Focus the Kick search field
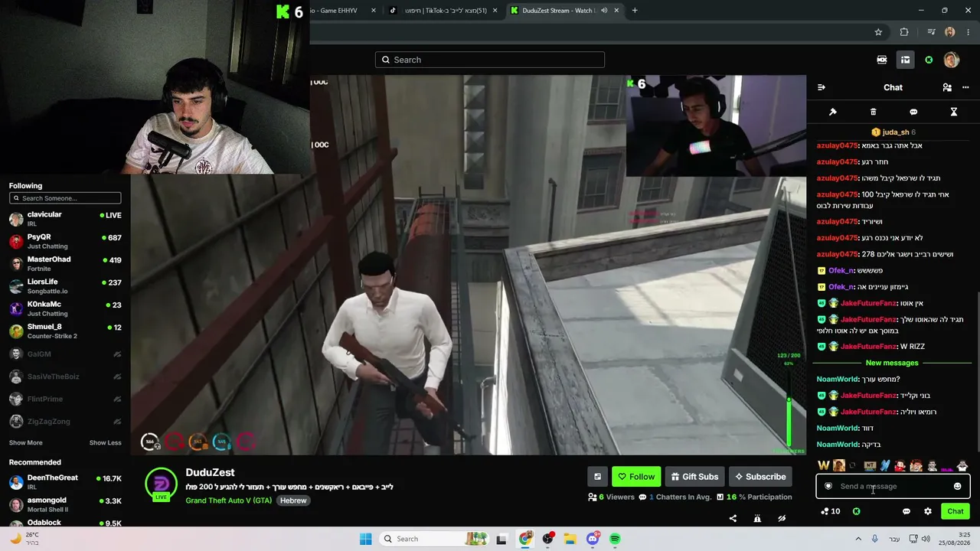The image size is (980, 551). click(x=490, y=60)
